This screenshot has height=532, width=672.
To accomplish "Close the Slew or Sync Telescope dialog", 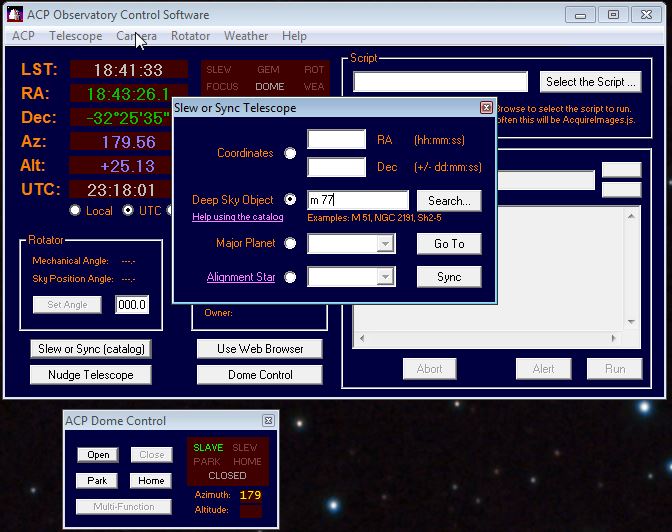I will [x=486, y=108].
